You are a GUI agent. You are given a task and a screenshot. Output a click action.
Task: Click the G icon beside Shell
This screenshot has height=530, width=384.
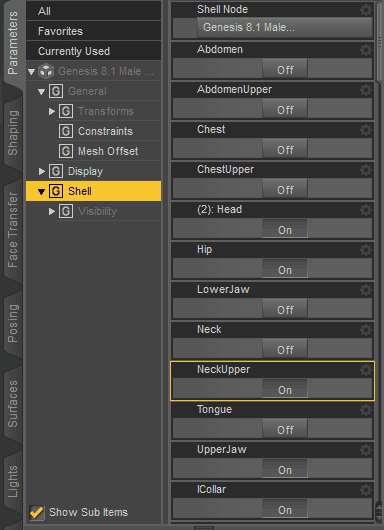click(56, 191)
